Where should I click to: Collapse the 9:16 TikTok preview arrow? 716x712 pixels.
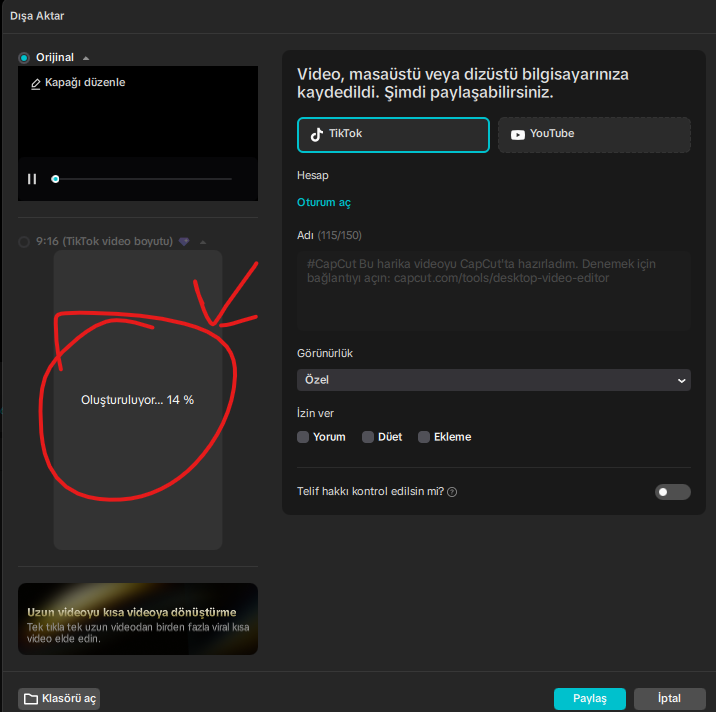(203, 242)
